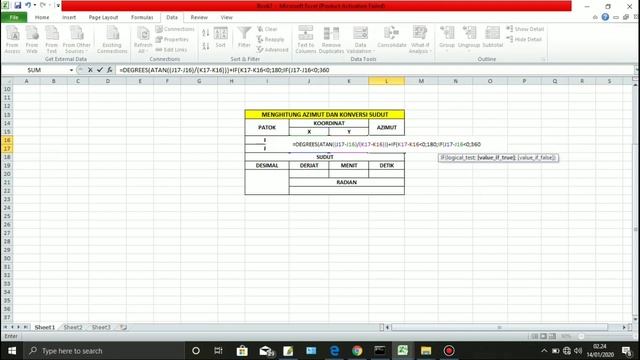Click Text to Columns icon
Image resolution: width=640 pixels, height=360 pixels.
306,39
